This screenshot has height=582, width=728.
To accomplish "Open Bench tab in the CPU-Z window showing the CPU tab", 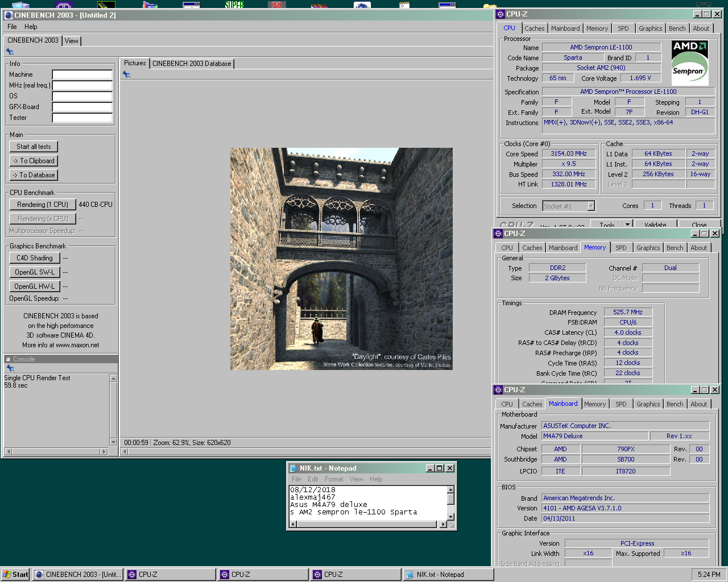I will click(677, 28).
